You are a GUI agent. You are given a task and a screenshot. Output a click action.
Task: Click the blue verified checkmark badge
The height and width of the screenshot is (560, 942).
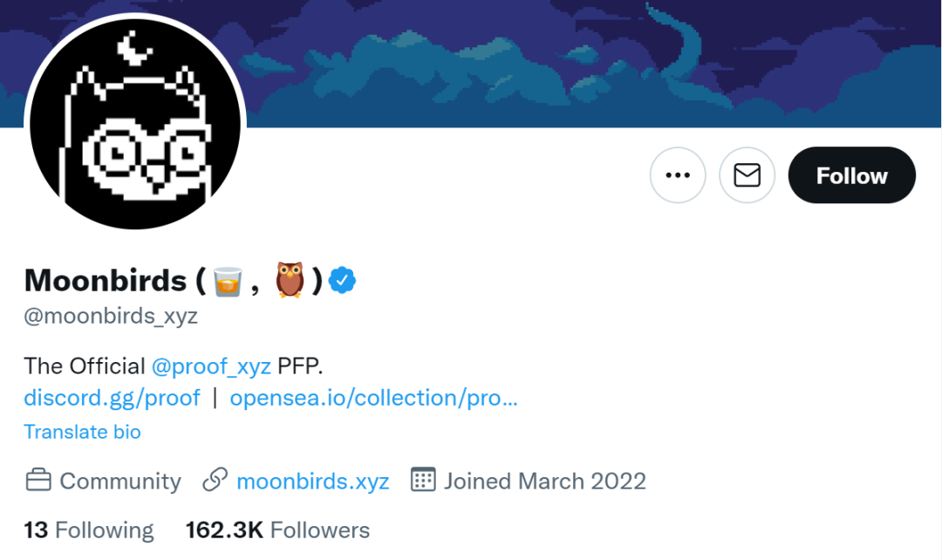[x=343, y=280]
